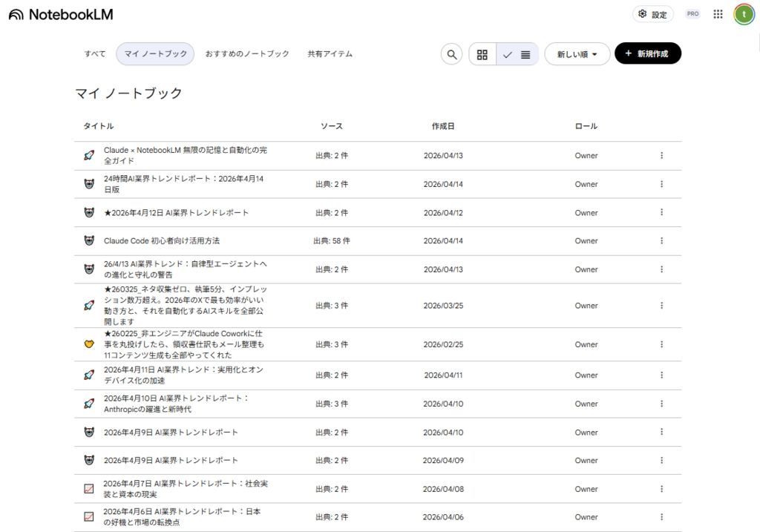The width and height of the screenshot is (760, 532).
Task: Click the ロール column header
Action: click(586, 126)
